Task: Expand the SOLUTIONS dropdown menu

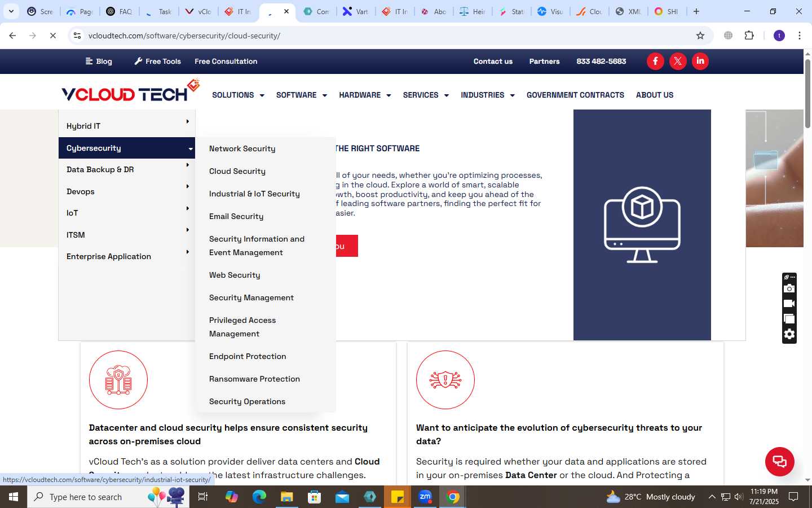Action: point(238,95)
